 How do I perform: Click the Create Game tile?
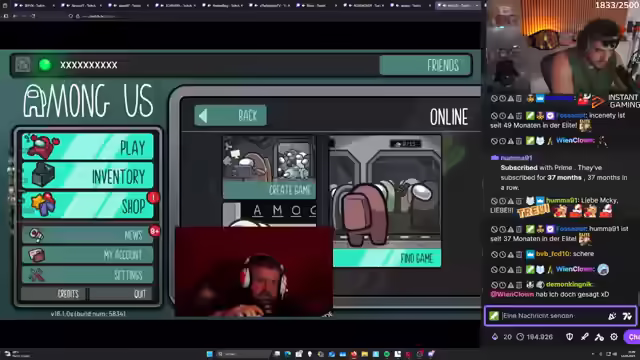coord(269,167)
